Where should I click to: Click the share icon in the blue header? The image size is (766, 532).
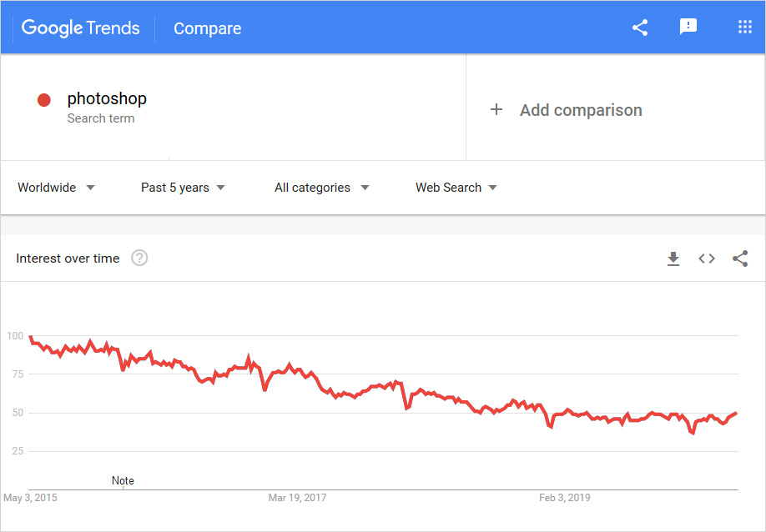point(640,28)
